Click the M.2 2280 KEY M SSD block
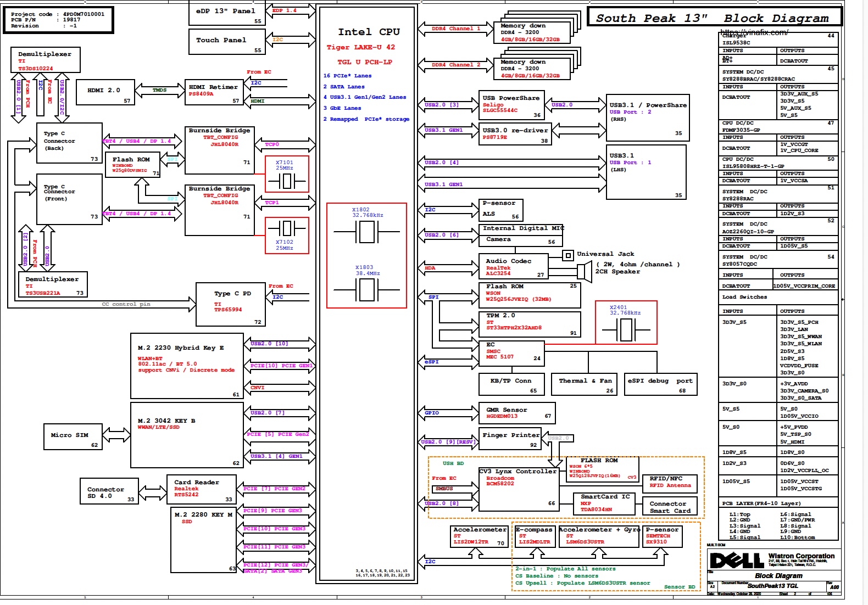 tap(204, 540)
